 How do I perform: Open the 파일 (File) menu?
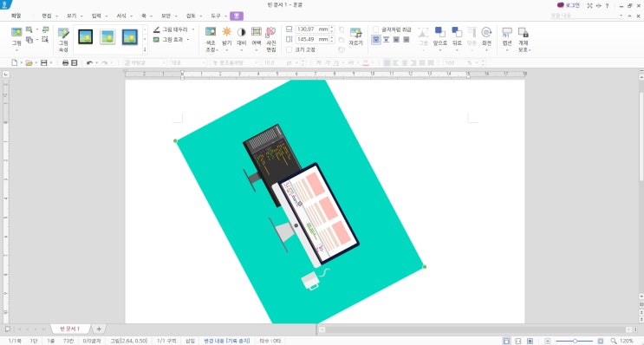point(16,16)
